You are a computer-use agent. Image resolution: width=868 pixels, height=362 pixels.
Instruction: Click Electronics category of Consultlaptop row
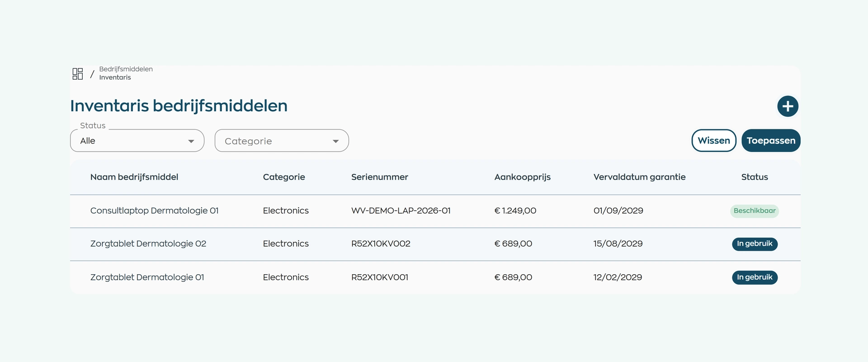(286, 211)
